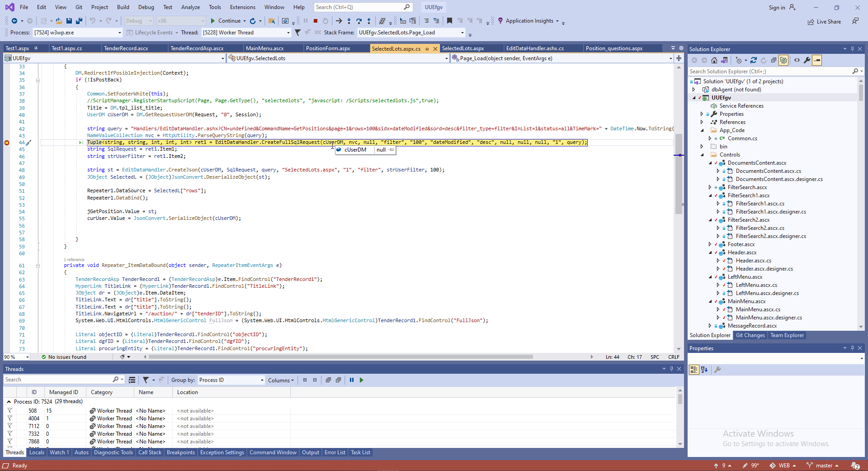
Task: Click the code editor vertical scrollbar thumb
Action: point(679,174)
